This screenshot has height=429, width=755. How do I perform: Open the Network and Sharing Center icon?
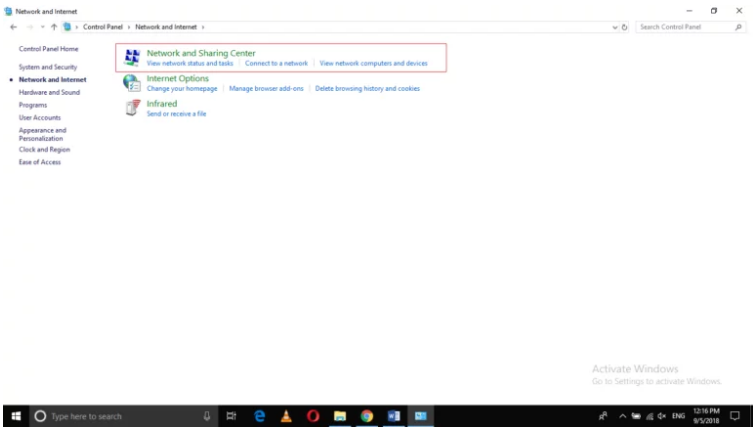click(131, 58)
